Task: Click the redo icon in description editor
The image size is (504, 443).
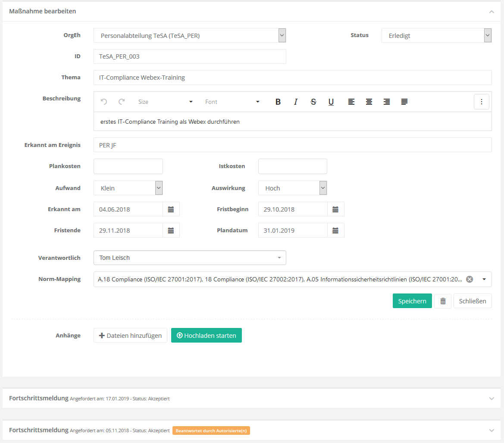Action: pos(122,102)
